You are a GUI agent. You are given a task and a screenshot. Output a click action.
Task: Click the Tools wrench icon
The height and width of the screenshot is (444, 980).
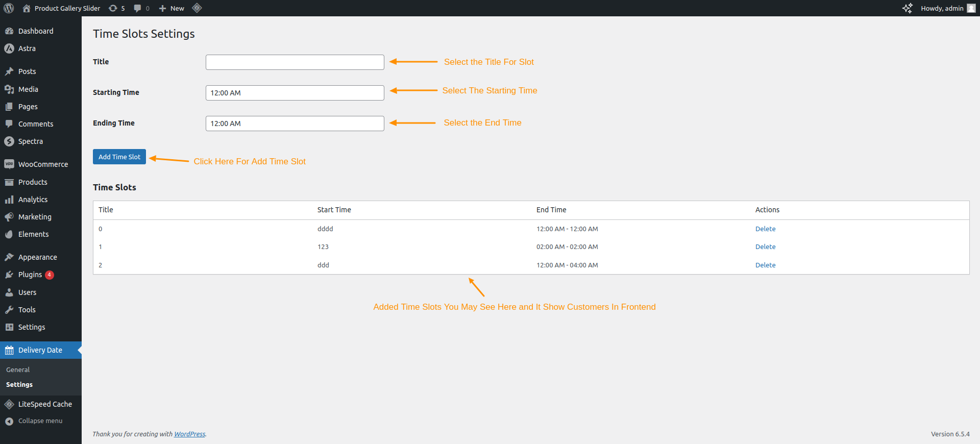coord(9,310)
